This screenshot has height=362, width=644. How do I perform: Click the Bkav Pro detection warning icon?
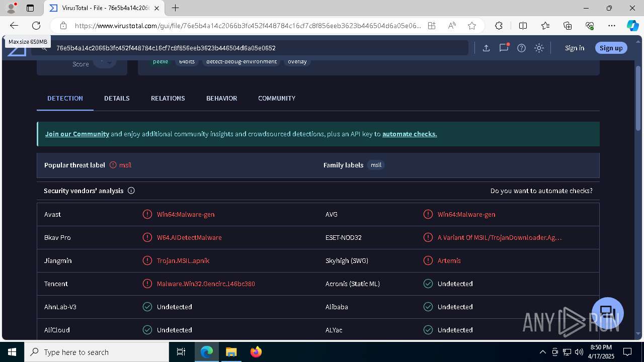147,237
